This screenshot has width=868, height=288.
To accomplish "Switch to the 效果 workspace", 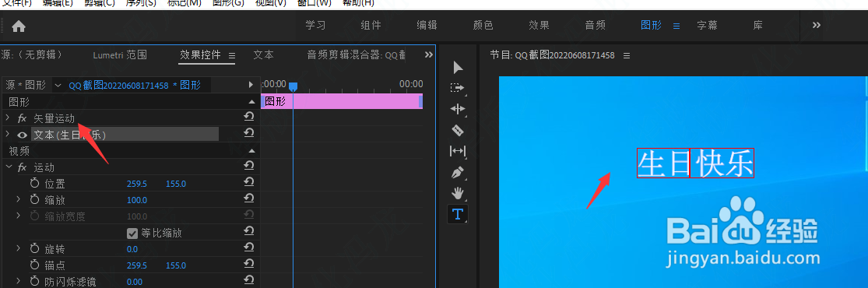I will click(x=539, y=26).
